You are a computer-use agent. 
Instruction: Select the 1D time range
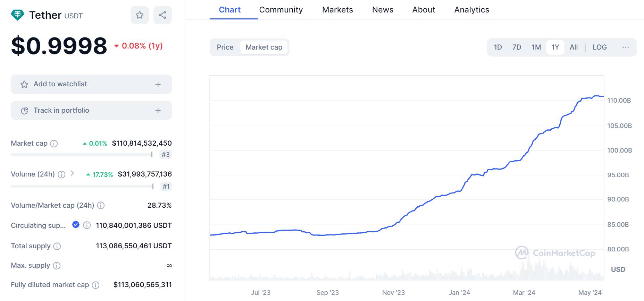498,47
